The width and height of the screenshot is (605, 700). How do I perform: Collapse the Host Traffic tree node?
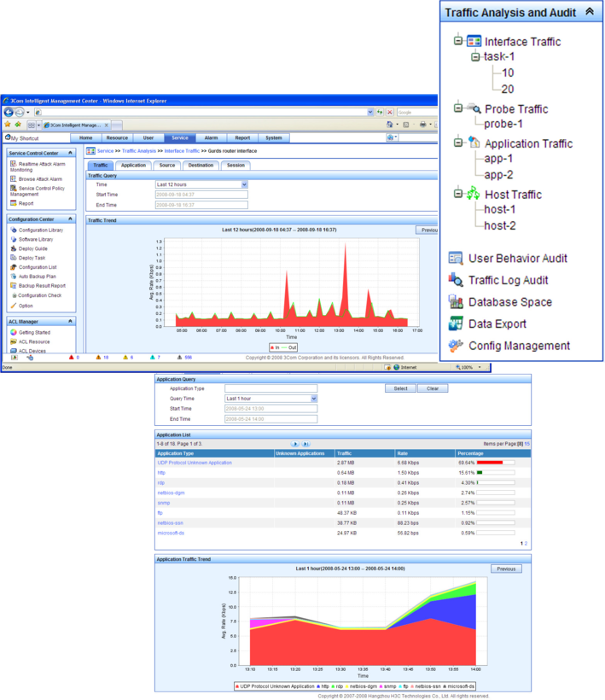pos(457,194)
